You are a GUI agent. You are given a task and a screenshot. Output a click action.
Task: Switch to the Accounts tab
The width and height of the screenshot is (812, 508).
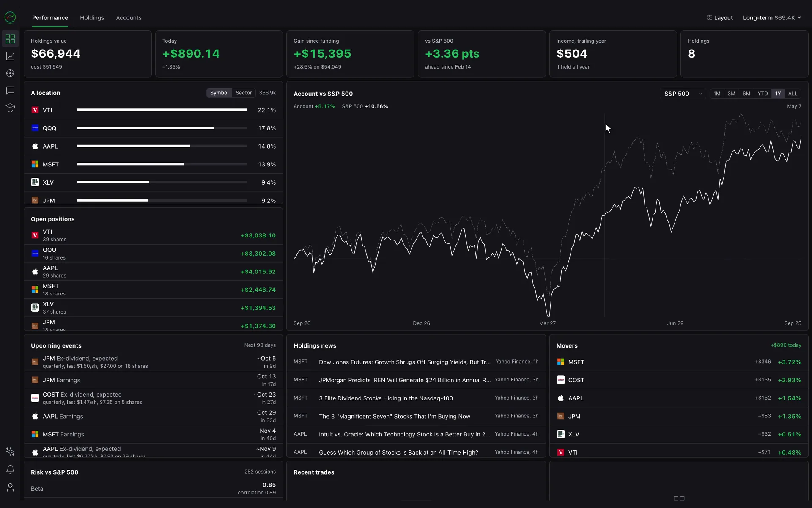(129, 18)
